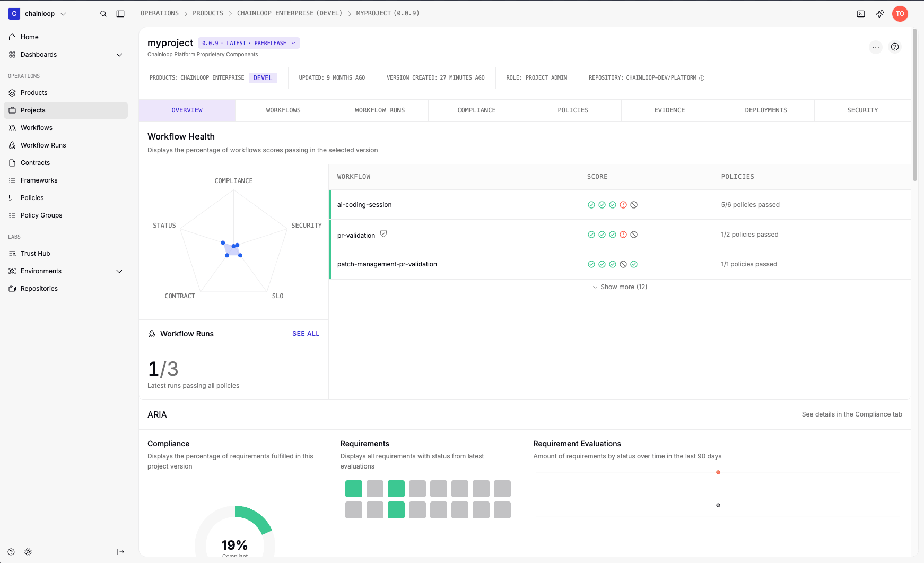
Task: Switch to the Overview tab
Action: 187,110
